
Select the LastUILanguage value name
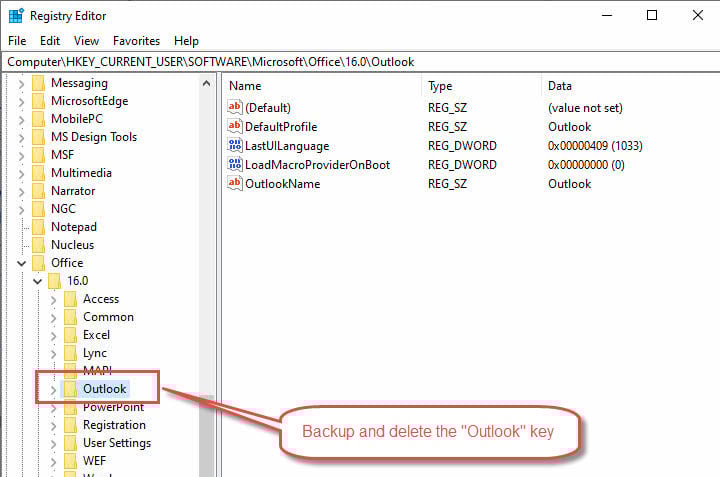287,146
